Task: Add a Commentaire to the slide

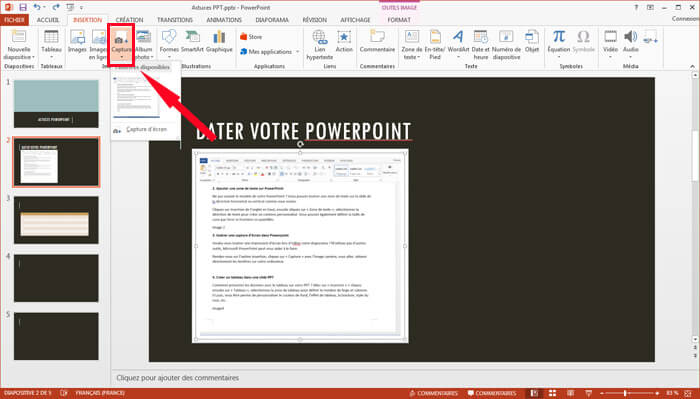Action: [x=377, y=42]
